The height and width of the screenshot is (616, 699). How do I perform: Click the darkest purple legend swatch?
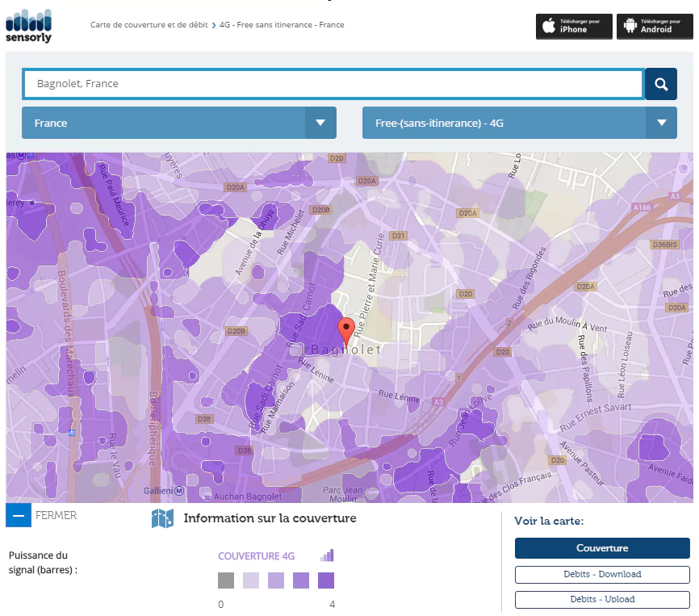[x=326, y=580]
